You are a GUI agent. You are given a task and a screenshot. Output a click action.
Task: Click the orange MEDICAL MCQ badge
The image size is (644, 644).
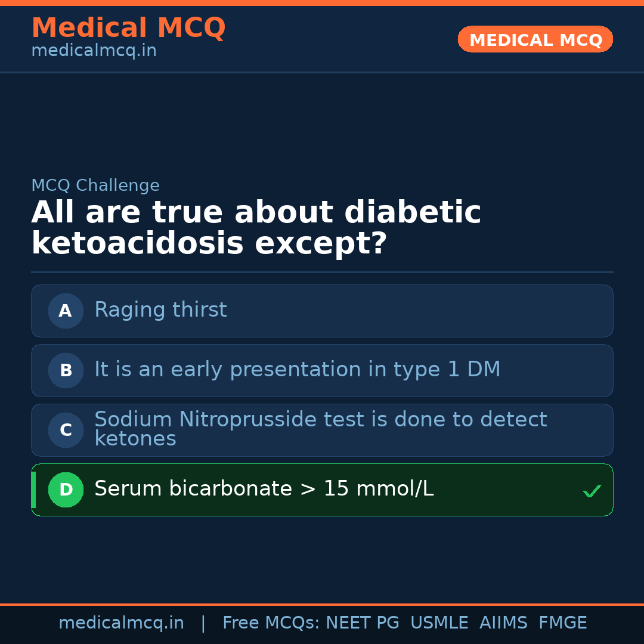point(535,39)
